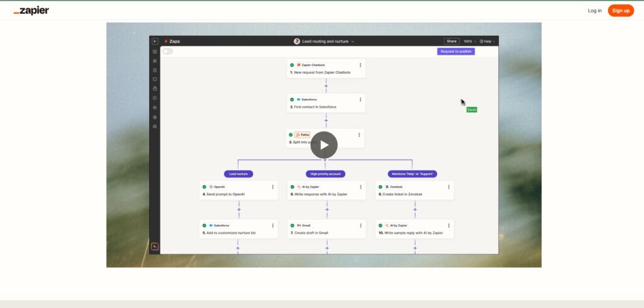
Task: Click green check on Zendesk step
Action: click(x=380, y=186)
